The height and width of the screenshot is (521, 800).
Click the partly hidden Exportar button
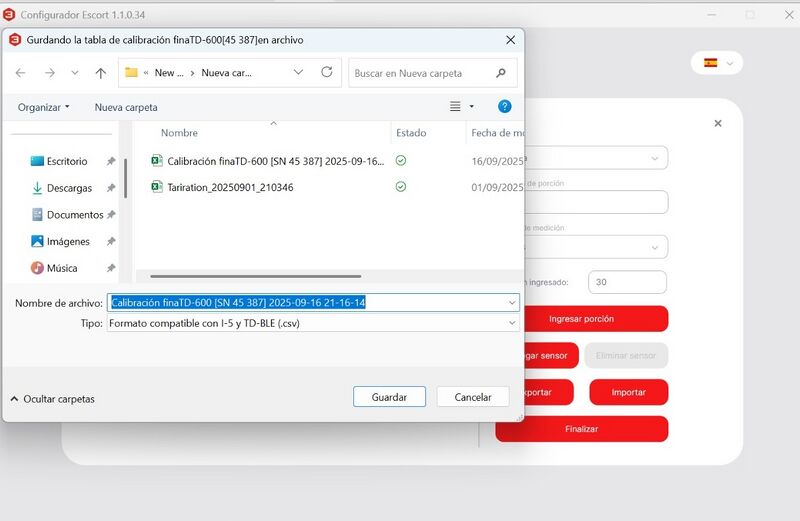click(x=549, y=392)
